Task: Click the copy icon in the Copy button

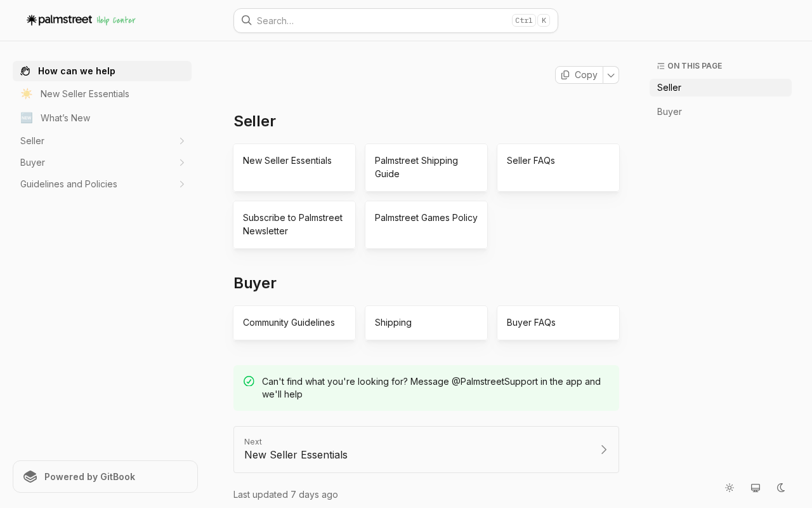Action: (x=565, y=75)
